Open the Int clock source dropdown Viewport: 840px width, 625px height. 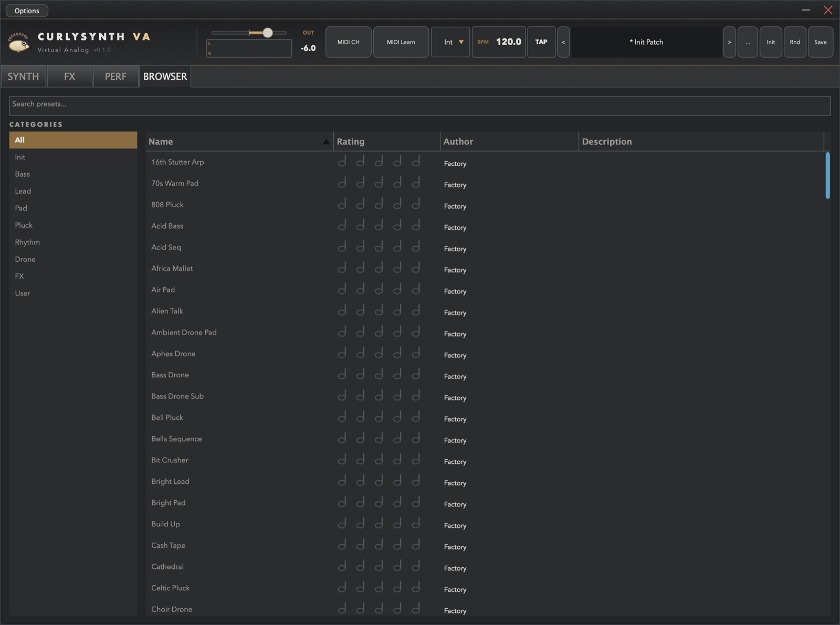pos(450,42)
